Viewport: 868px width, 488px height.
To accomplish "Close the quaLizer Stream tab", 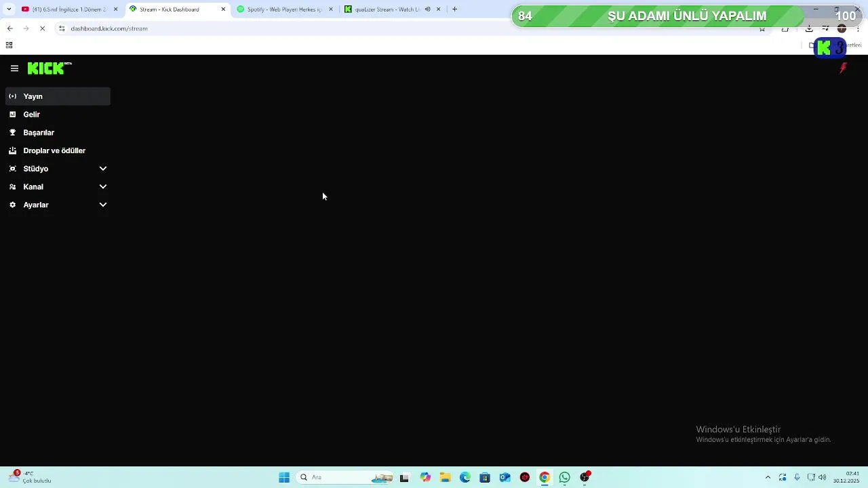I will tap(438, 9).
